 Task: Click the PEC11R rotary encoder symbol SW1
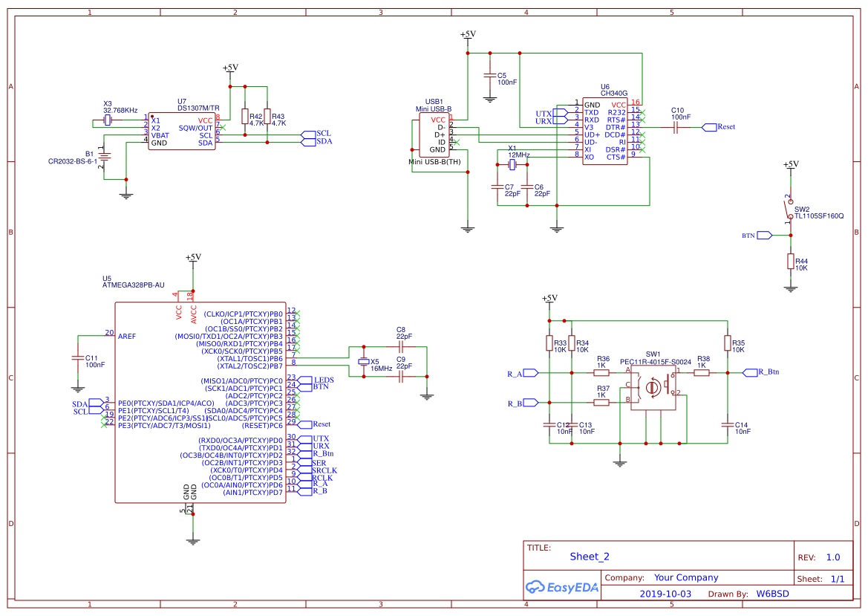[653, 386]
